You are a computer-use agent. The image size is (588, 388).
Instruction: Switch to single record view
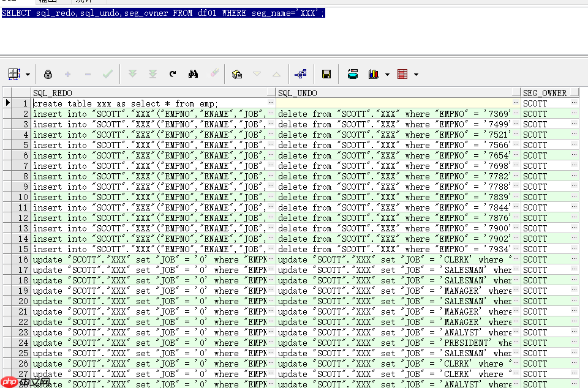236,74
